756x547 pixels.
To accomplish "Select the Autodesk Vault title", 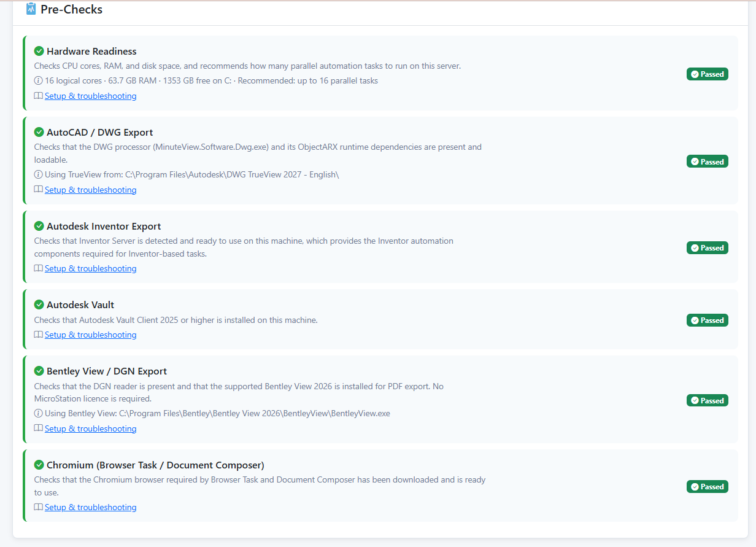I will tap(80, 305).
